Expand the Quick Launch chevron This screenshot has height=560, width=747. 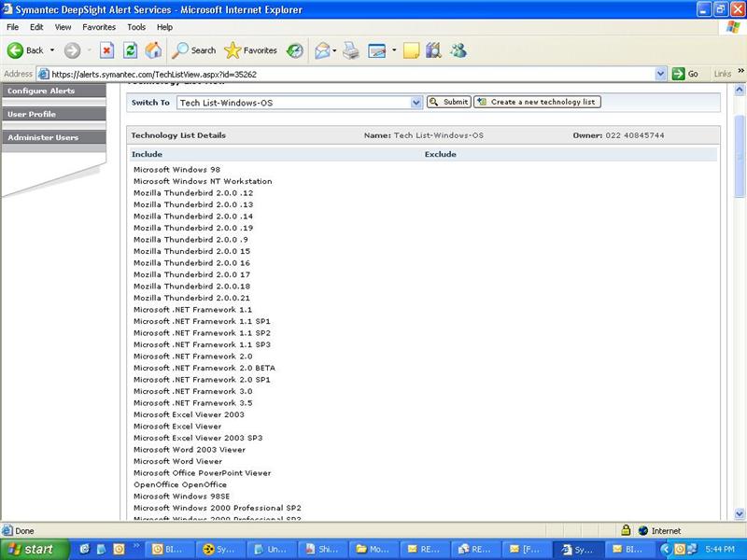coord(136,545)
